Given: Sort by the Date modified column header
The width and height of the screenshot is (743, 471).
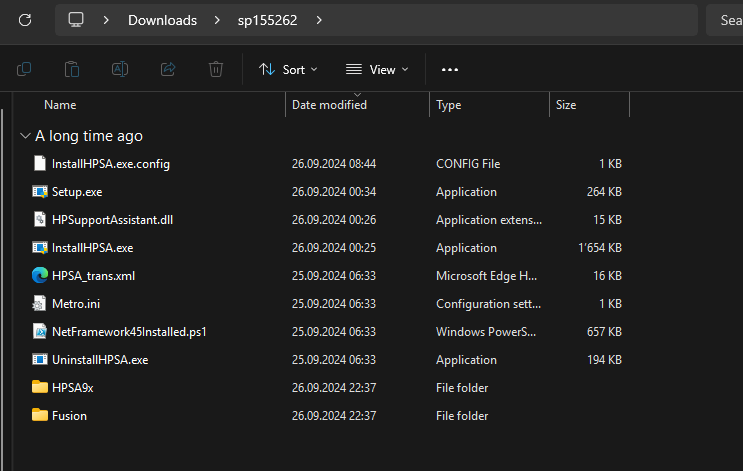Looking at the screenshot, I should (x=329, y=105).
